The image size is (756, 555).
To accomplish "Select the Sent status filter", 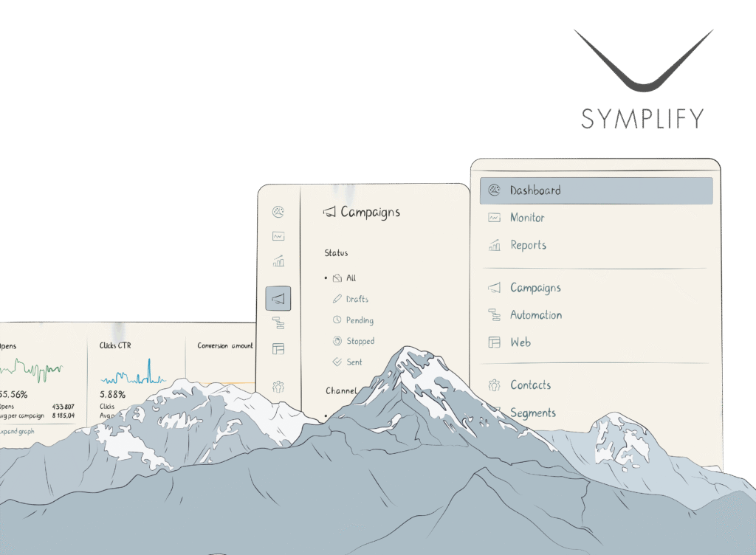I will click(x=354, y=362).
